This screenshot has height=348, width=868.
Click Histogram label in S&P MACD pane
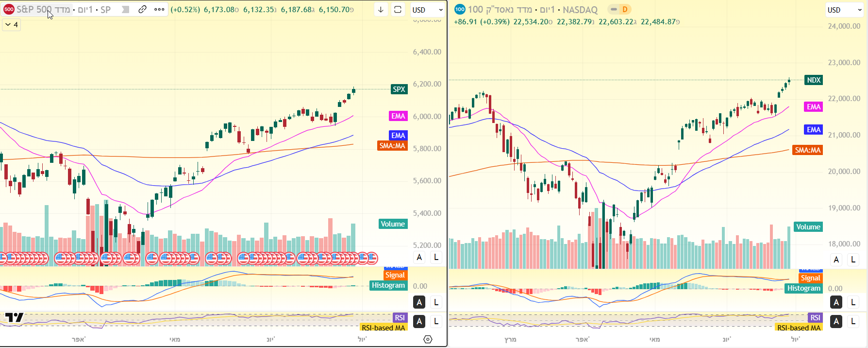coord(388,285)
